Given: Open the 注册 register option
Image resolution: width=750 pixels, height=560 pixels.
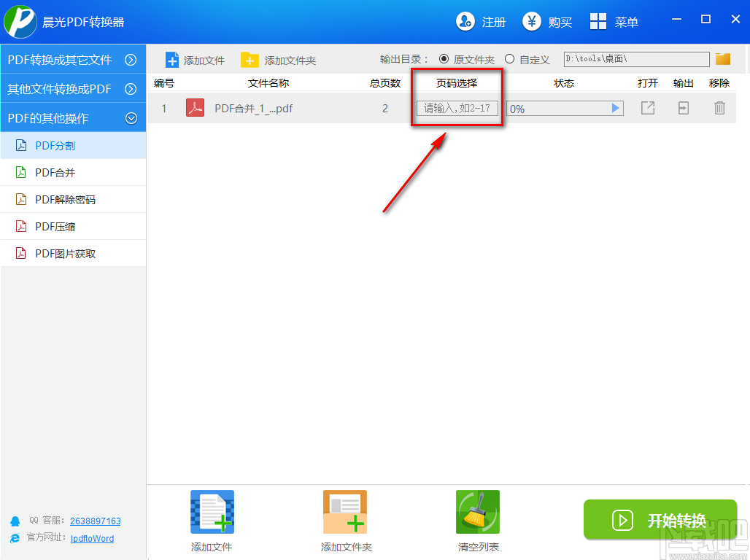Looking at the screenshot, I should pyautogui.click(x=480, y=22).
